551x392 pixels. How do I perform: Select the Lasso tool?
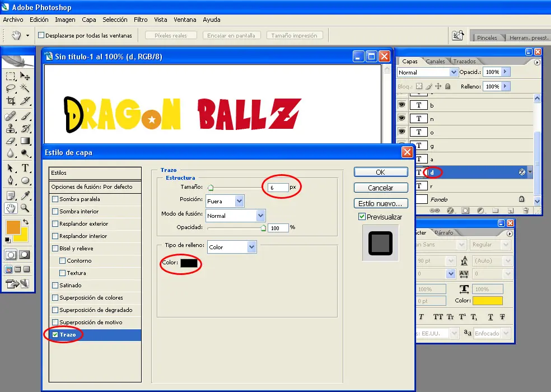(x=11, y=88)
